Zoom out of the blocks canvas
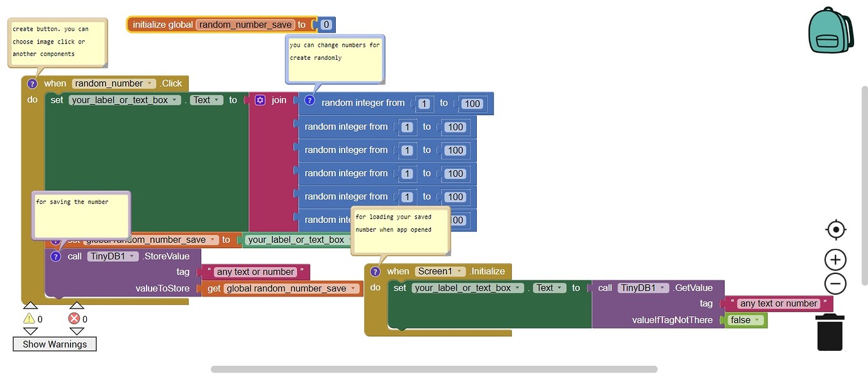Image resolution: width=868 pixels, height=374 pixels. point(835,283)
